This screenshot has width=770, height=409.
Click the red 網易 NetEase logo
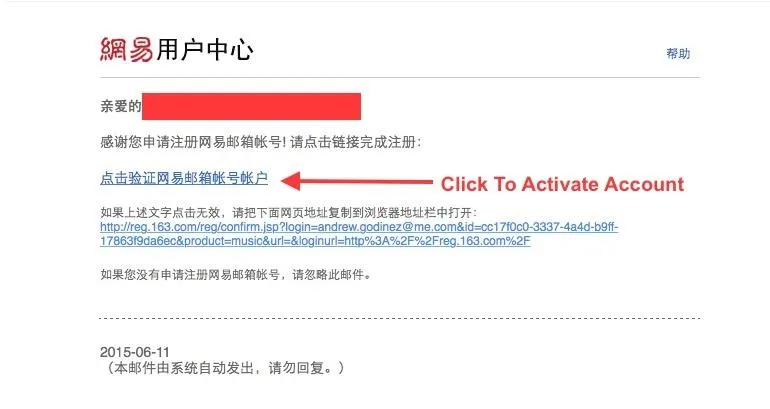tap(127, 50)
